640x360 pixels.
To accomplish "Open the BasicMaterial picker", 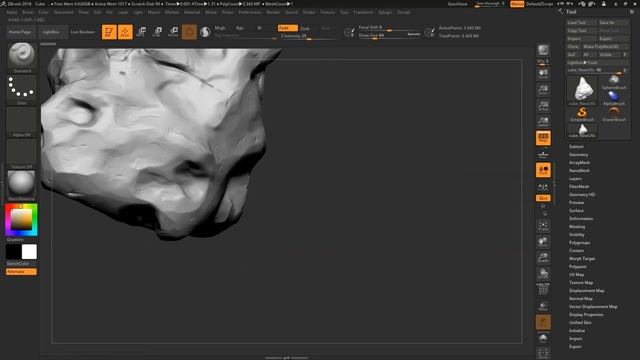I will click(22, 186).
